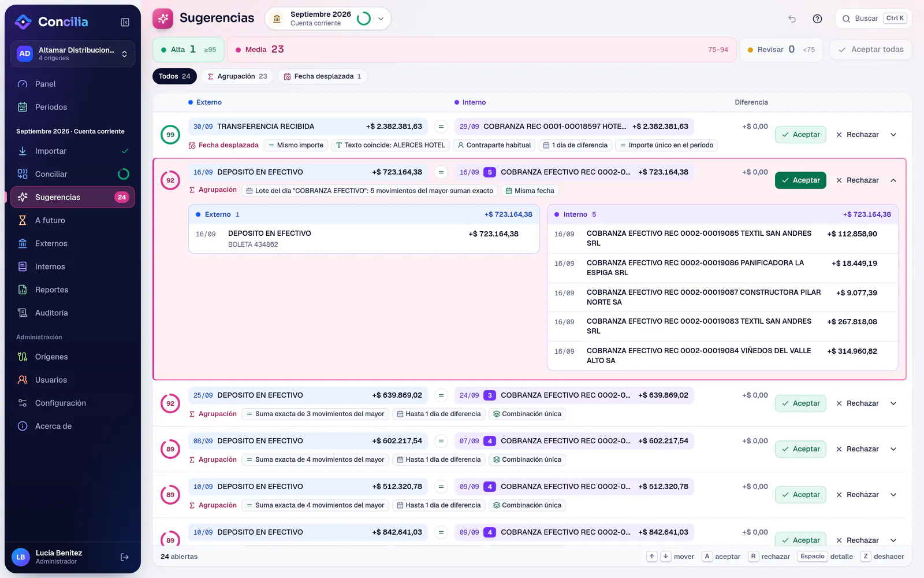Image resolution: width=924 pixels, height=578 pixels.
Task: Click the Concilia logo icon
Action: tap(23, 22)
